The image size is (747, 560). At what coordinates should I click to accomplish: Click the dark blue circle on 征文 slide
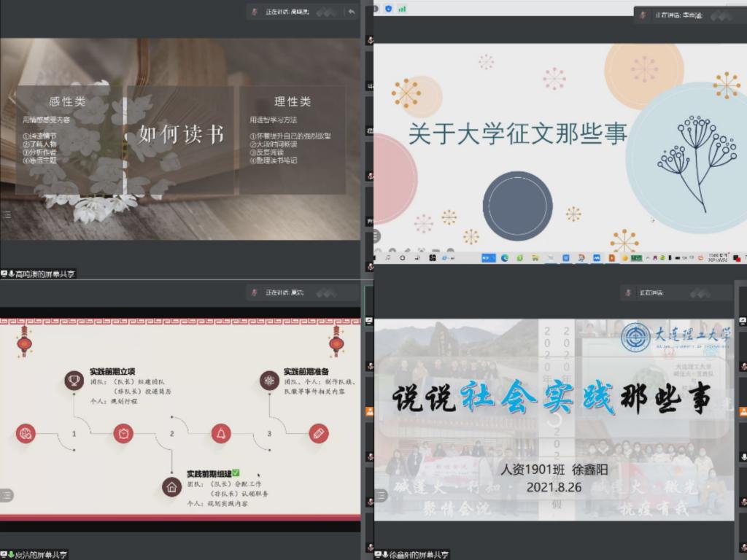click(517, 205)
